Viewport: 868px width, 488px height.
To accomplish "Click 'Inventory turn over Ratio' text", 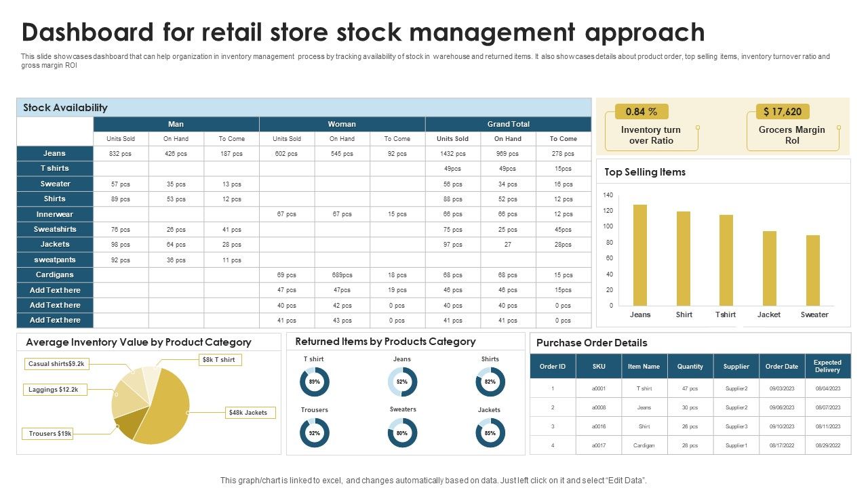I will [x=651, y=135].
